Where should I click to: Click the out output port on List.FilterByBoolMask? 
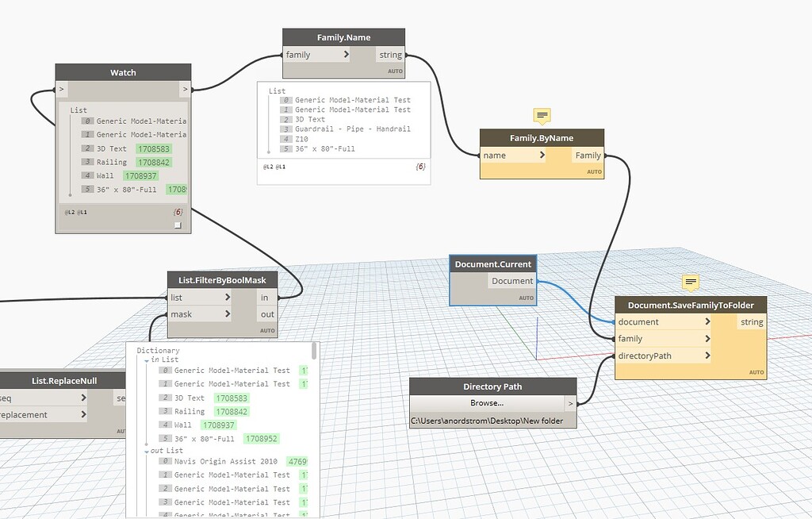tap(267, 314)
